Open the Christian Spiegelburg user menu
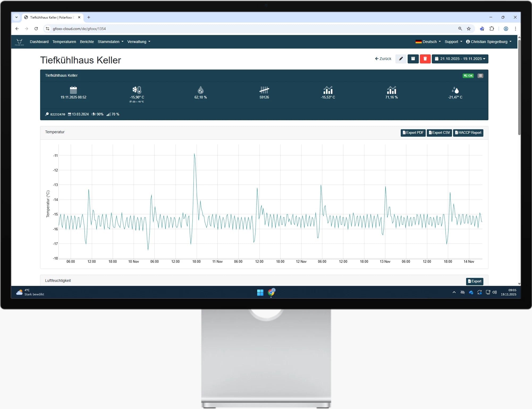 click(x=488, y=42)
